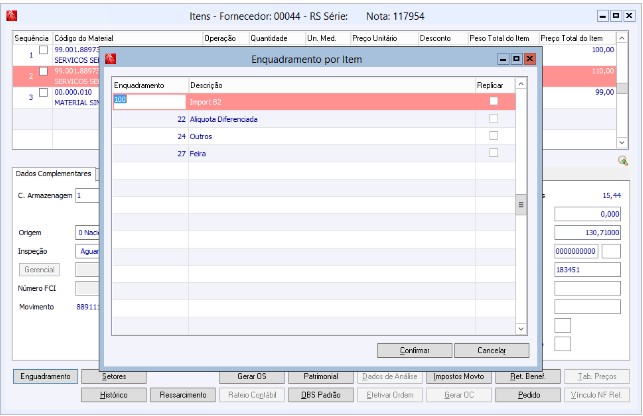Tick the checkbox for item sequence 2
The height and width of the screenshot is (416, 643).
(43, 71)
